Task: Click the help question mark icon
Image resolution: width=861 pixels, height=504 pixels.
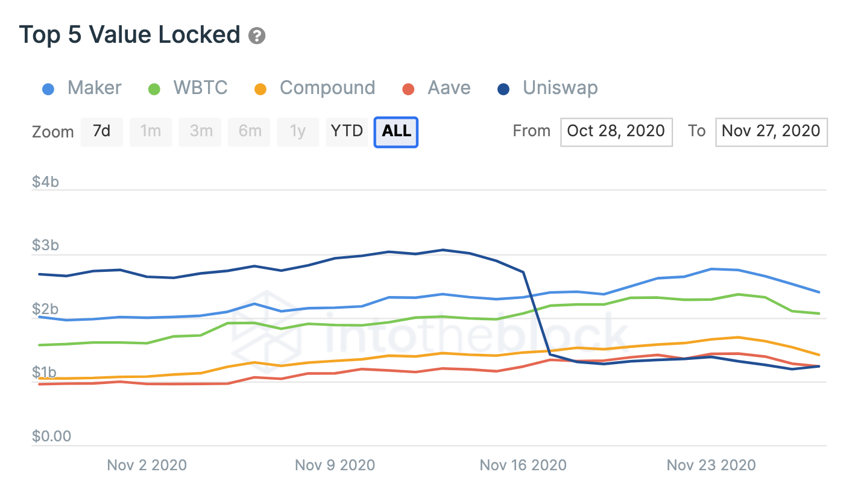Action: (x=257, y=36)
